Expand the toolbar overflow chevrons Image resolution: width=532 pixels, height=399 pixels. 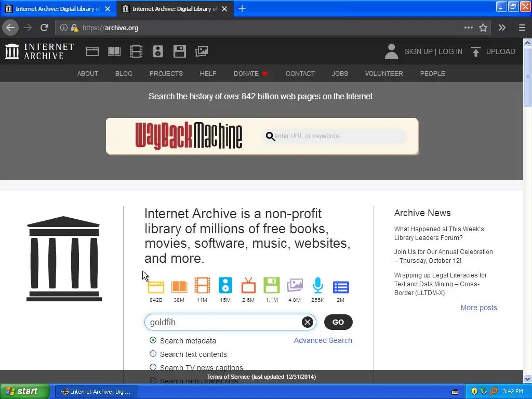(502, 28)
